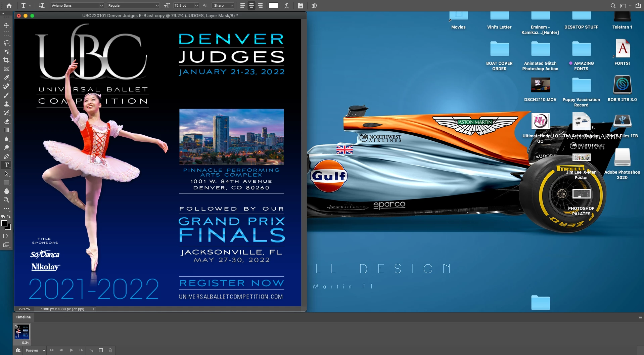Screen dimensions: 644x355
Task: Select the Dodge tool
Action: (x=6, y=147)
